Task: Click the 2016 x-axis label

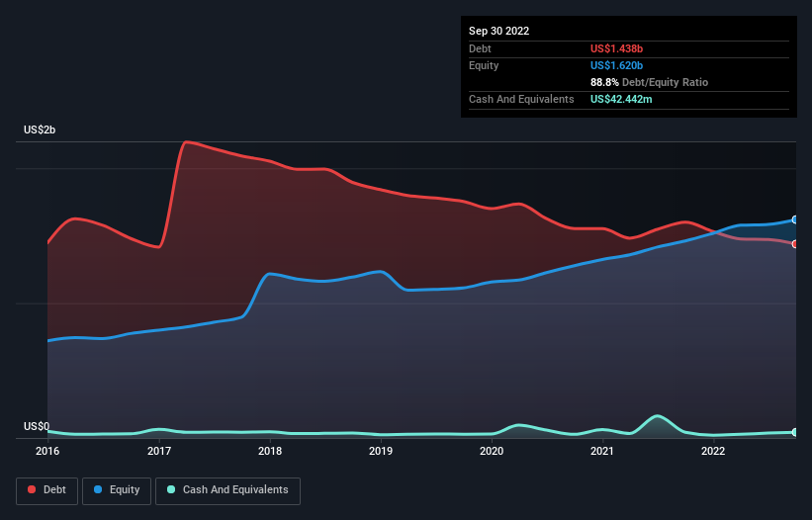Action: tap(47, 451)
